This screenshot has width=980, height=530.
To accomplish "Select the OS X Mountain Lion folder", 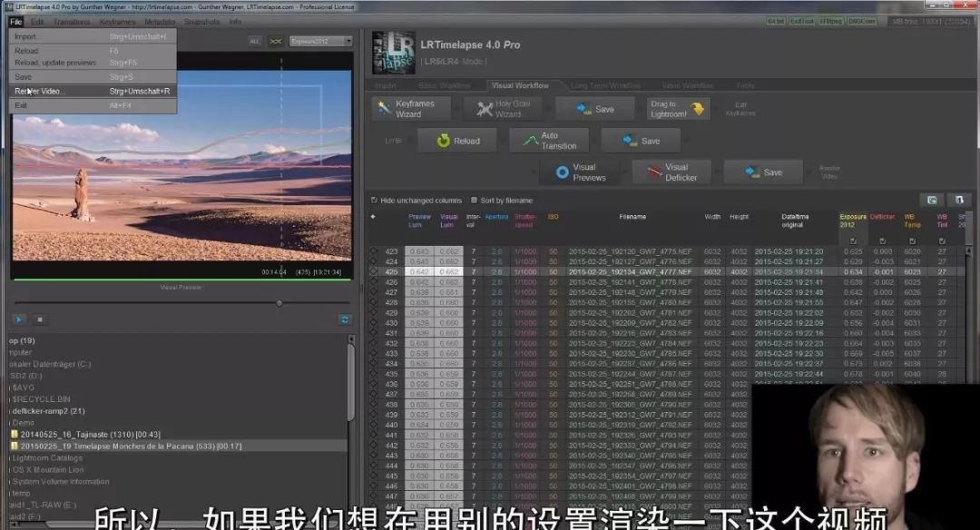I will tap(47, 470).
